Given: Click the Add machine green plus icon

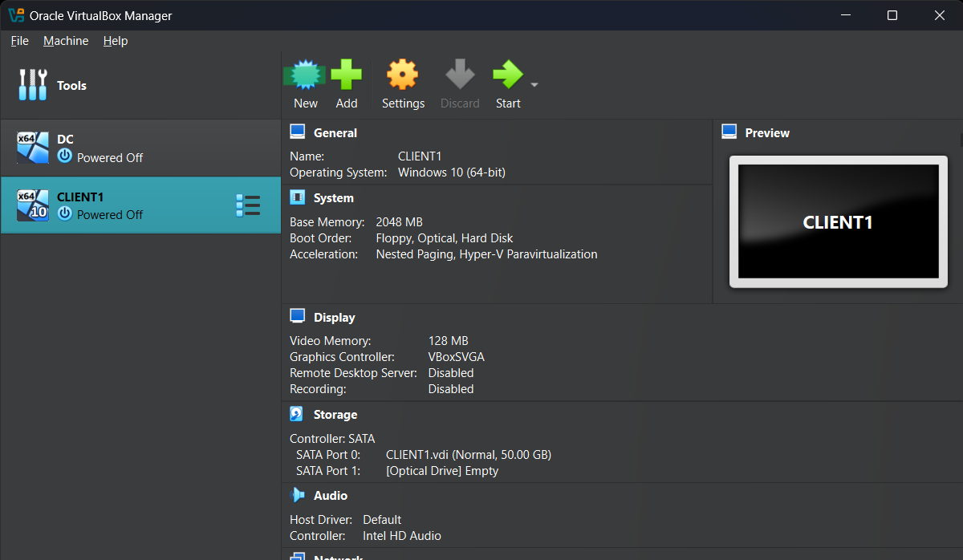Looking at the screenshot, I should pos(347,75).
